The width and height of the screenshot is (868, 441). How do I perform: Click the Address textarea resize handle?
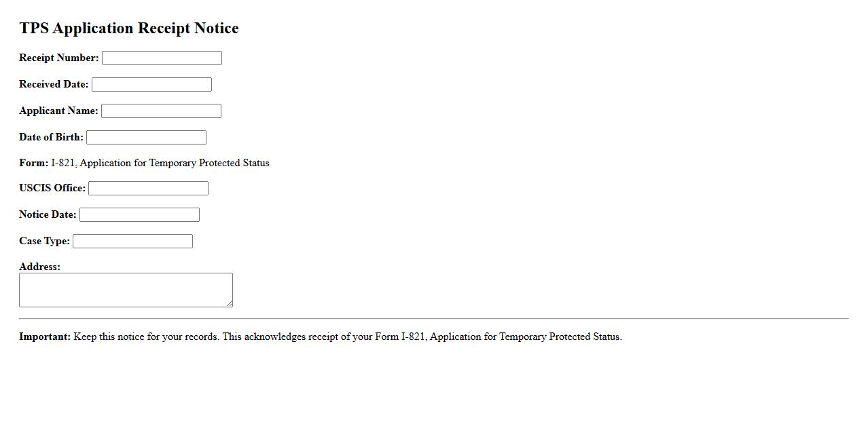(x=230, y=304)
